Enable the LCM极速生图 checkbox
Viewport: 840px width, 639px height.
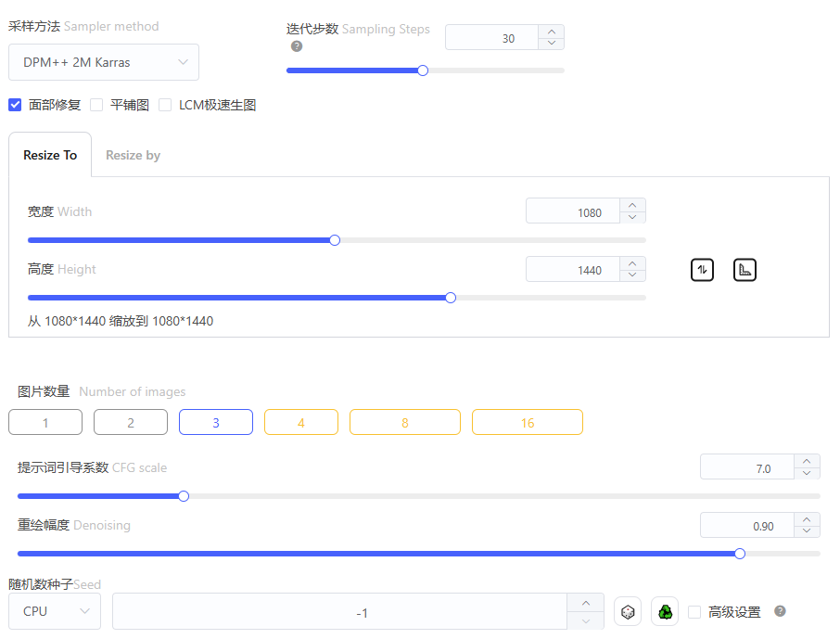coord(165,105)
